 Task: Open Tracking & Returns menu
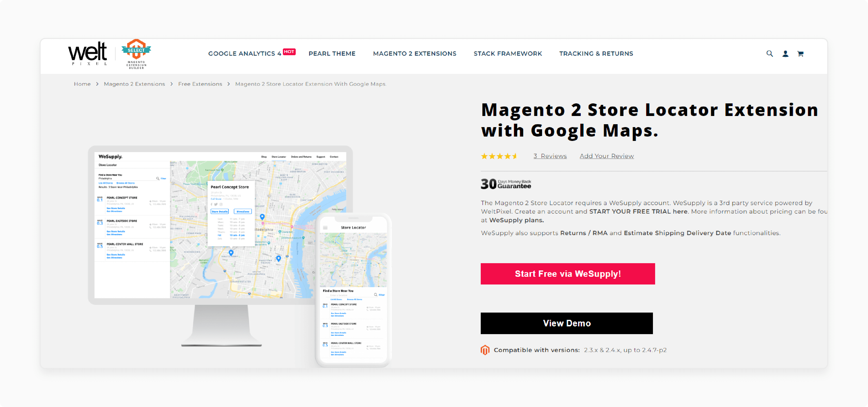596,54
